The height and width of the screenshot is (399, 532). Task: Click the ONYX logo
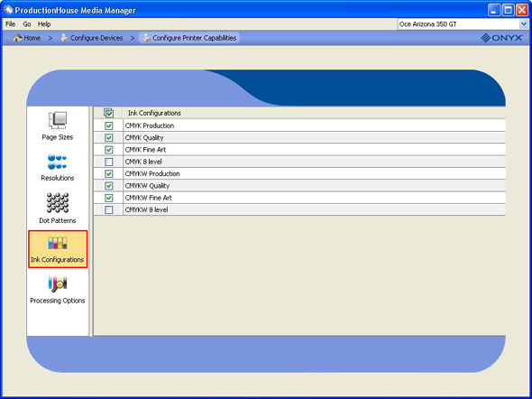[x=502, y=38]
